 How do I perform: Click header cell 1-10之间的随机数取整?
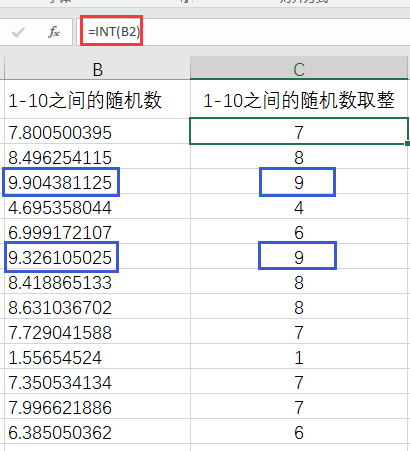point(299,99)
